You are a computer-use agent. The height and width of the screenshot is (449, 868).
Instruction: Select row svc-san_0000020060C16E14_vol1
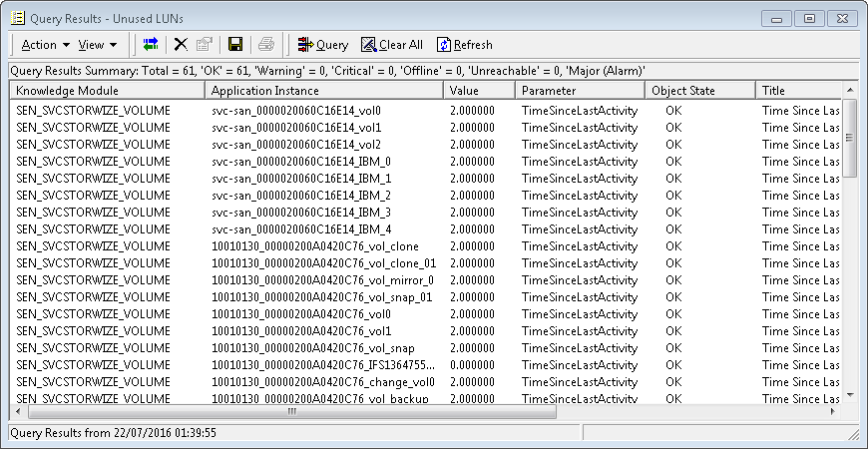[x=426, y=128]
